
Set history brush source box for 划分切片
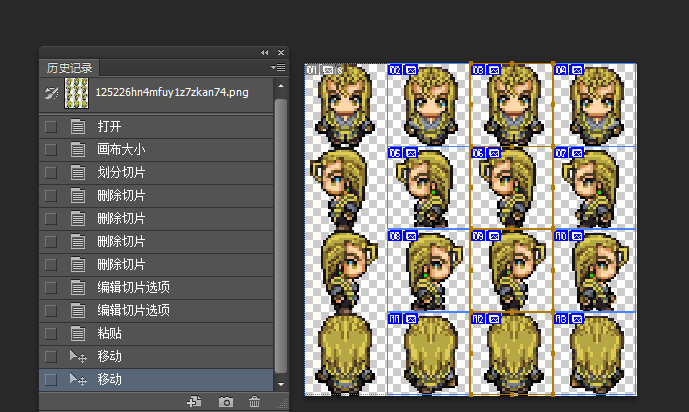pos(51,173)
